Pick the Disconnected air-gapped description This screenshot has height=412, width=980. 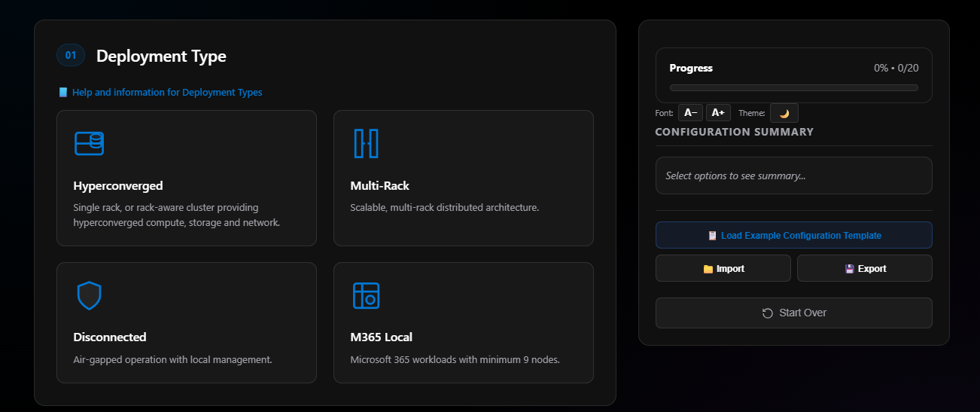pos(172,360)
